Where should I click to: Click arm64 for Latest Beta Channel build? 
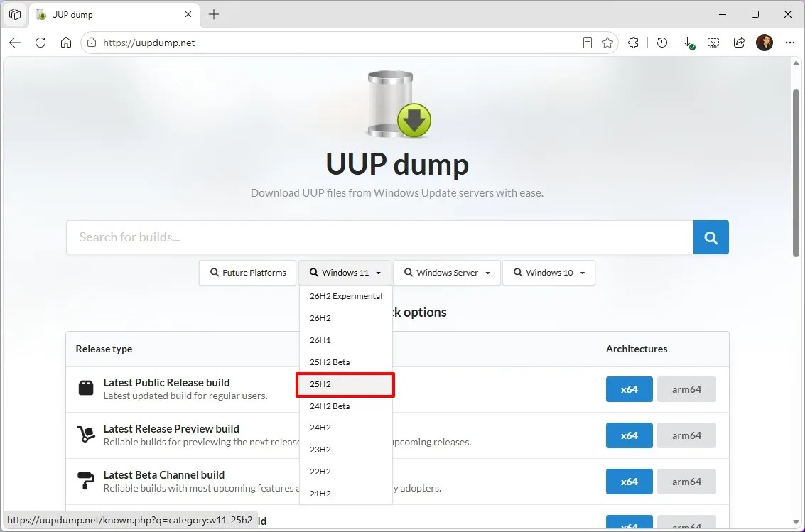click(686, 482)
